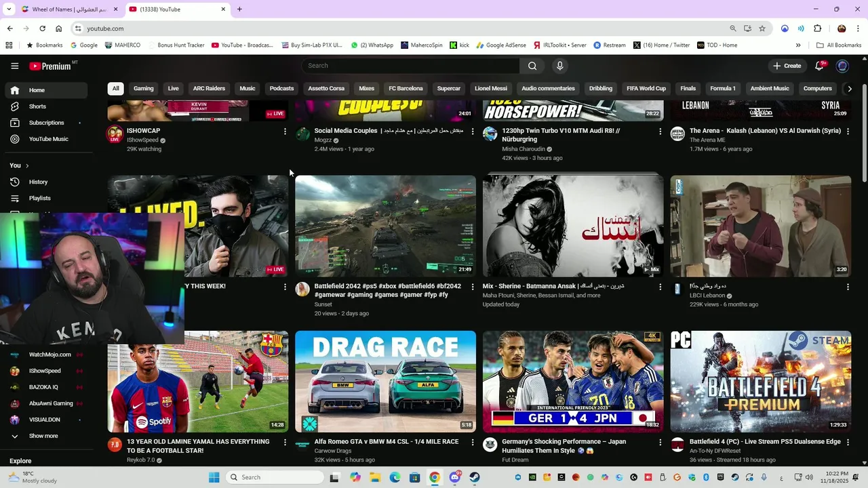Open the GER 1-4 JPN video thumbnail
Image resolution: width=868 pixels, height=488 pixels.
pos(573,382)
